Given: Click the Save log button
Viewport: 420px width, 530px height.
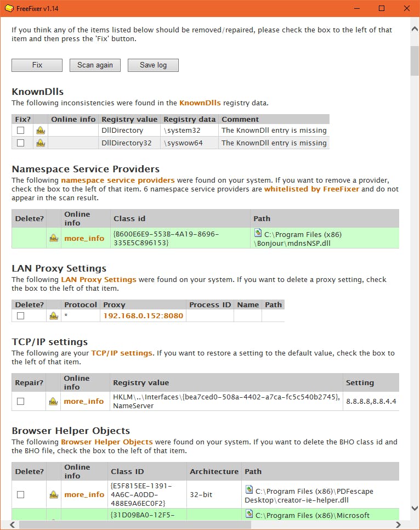Looking at the screenshot, I should pyautogui.click(x=153, y=65).
